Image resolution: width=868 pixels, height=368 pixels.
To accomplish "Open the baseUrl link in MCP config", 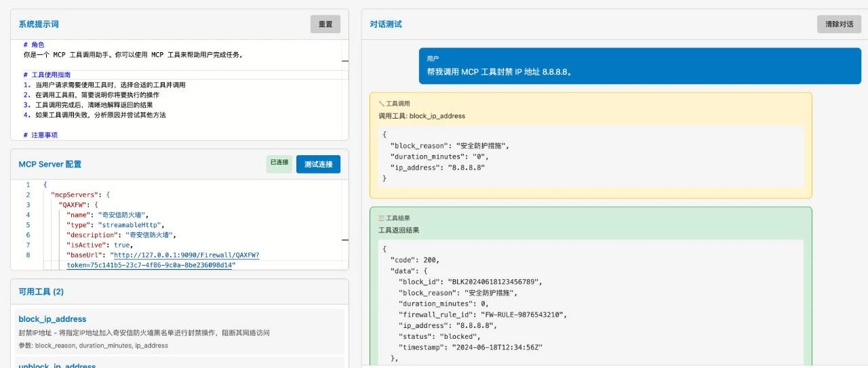I will pos(184,255).
